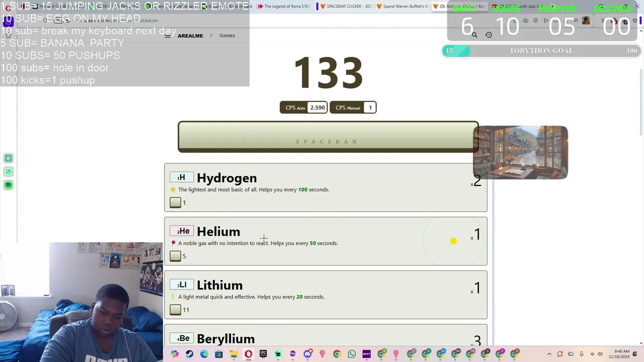Click the CPS Manual 1 value

[370, 108]
